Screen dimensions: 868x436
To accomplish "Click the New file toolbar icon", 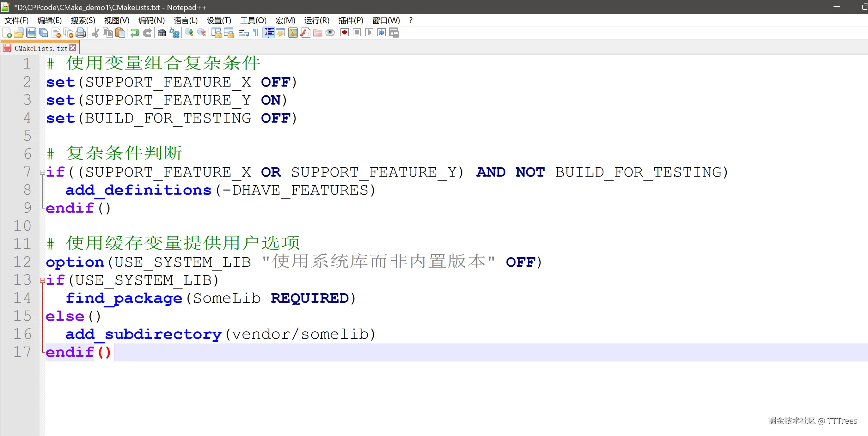I will tap(7, 33).
